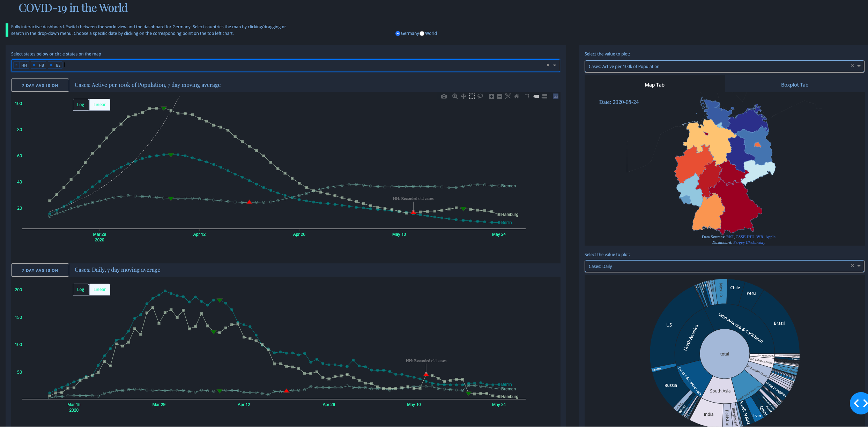Click the zoom in plus icon
The image size is (868, 427).
[491, 96]
